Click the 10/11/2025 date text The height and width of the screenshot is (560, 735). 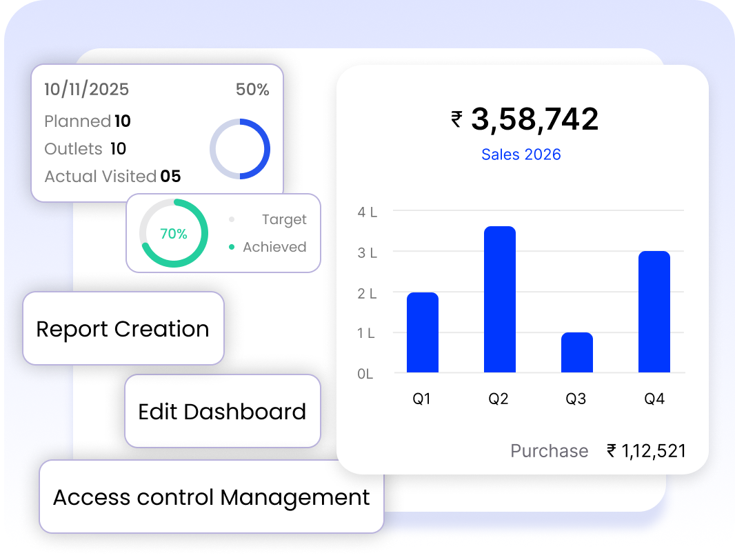point(87,89)
